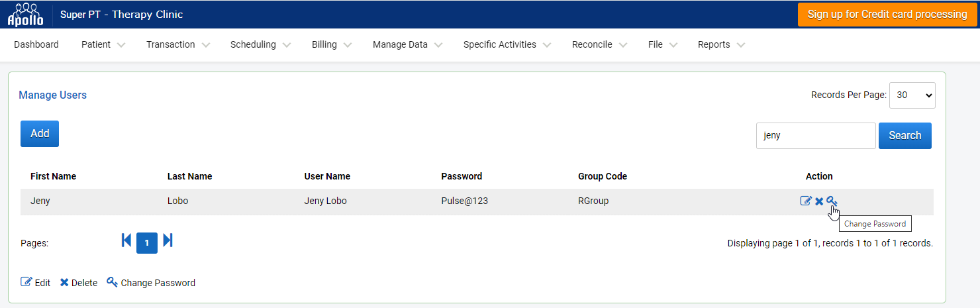Click the Password column header
Screen dimensions: 980x308
(462, 176)
